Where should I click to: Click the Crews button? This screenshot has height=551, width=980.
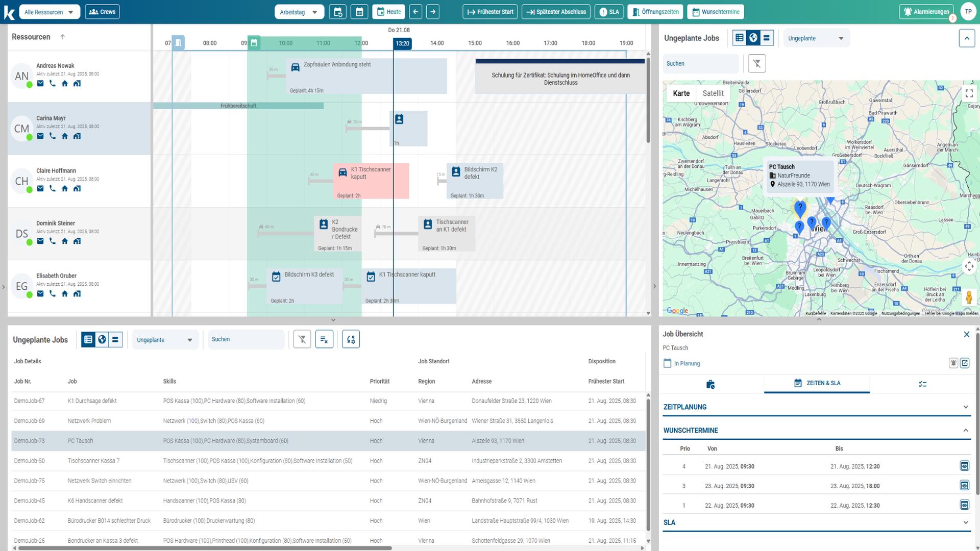pos(102,12)
